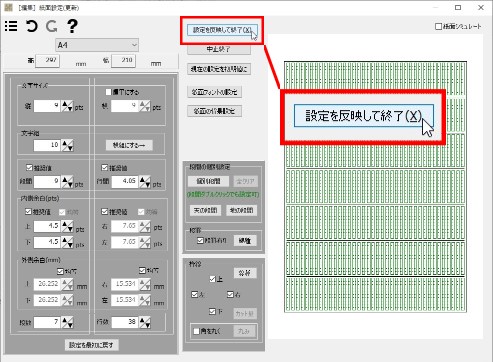Toggle the inner margin 推奨値 checkbox on the left
The image size is (493, 362).
(28, 212)
